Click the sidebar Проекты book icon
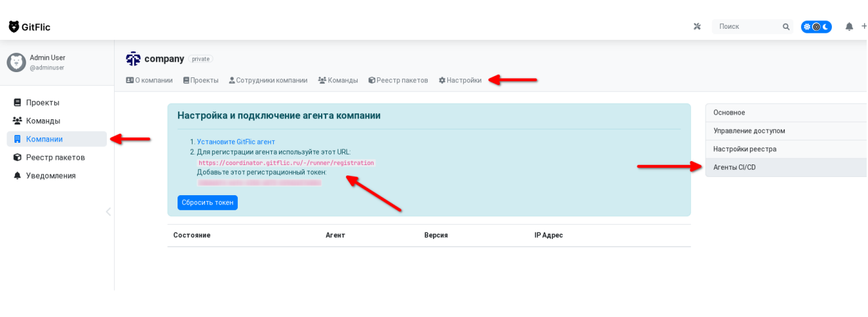This screenshot has width=868, height=317. tap(18, 102)
